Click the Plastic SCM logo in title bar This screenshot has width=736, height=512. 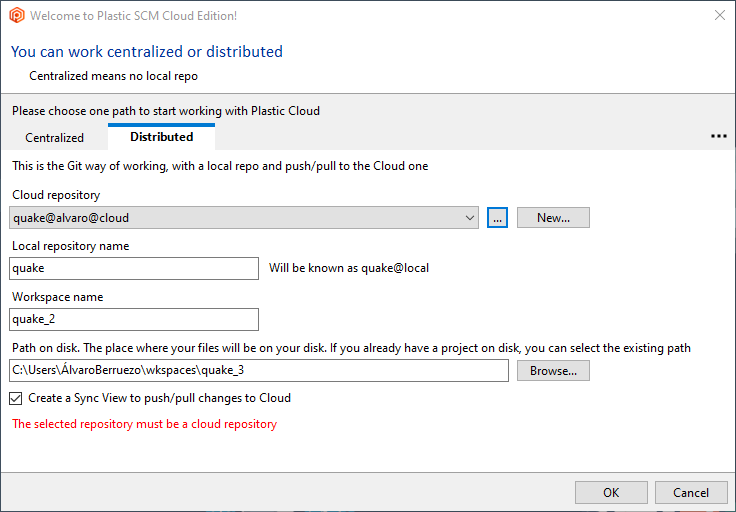pos(16,16)
